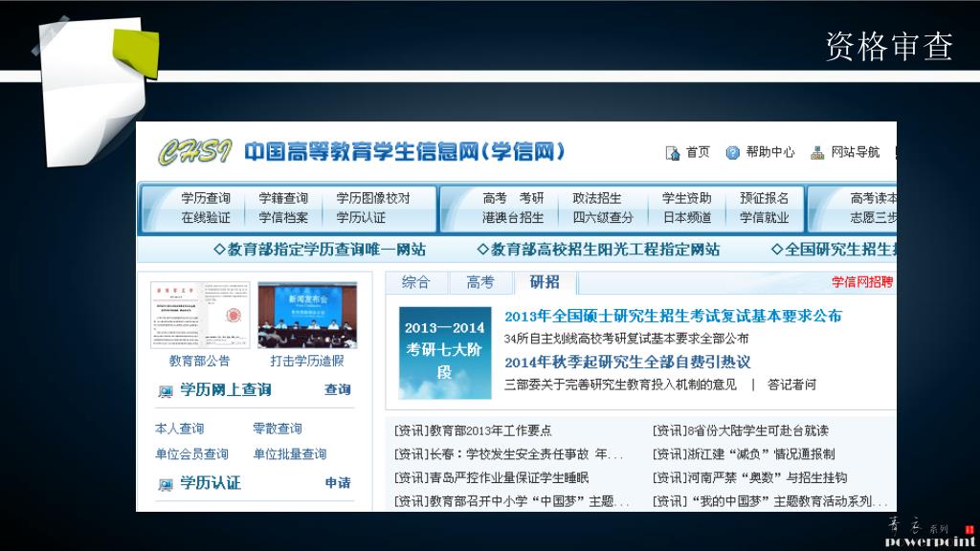Click the help center question-mark icon
Viewport: 980px width, 551px height.
[x=732, y=152]
